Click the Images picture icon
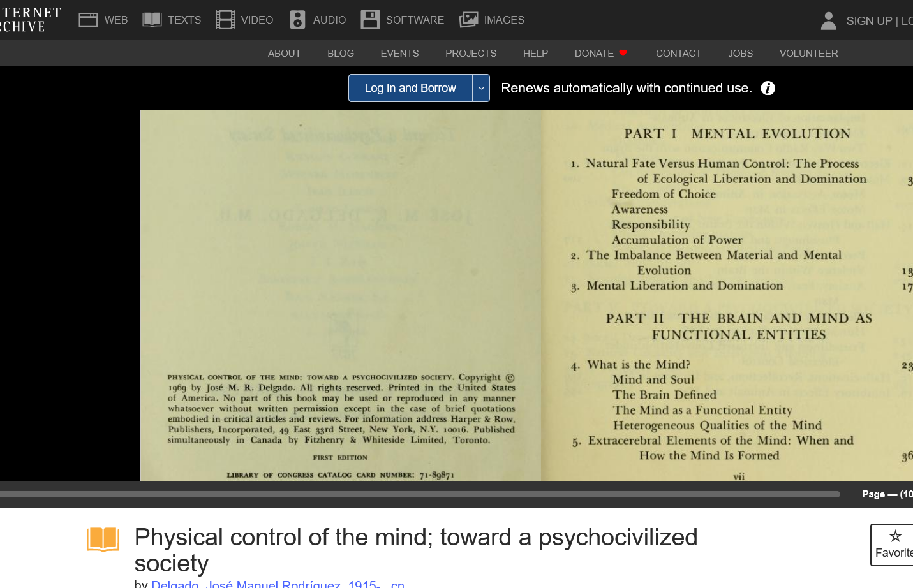Screen dimensions: 913x588 [x=469, y=20]
